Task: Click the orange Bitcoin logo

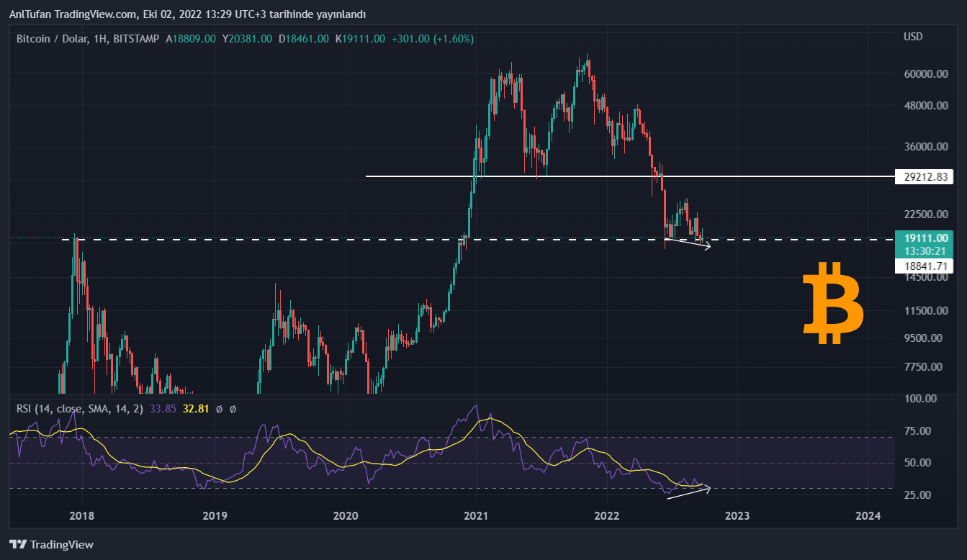Action: pyautogui.click(x=833, y=303)
